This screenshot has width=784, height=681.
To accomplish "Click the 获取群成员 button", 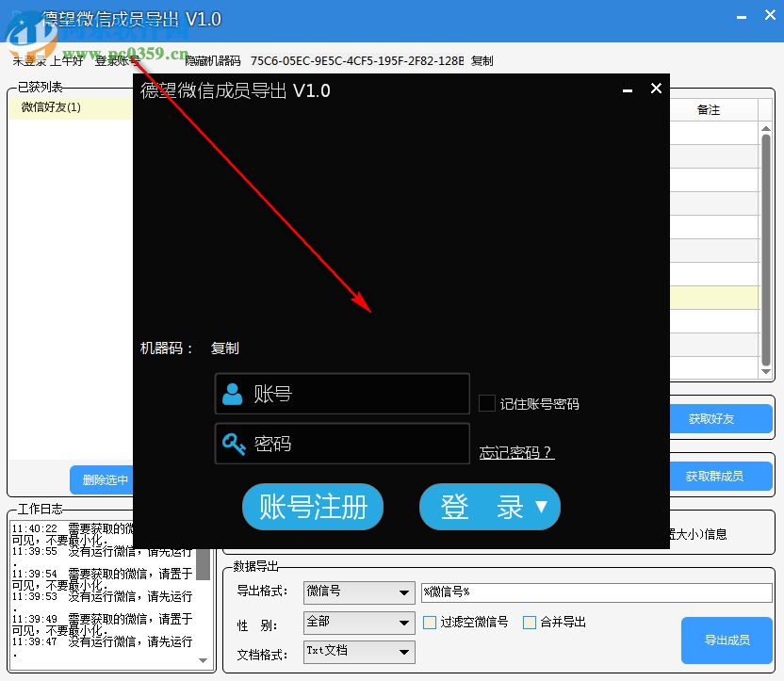I will coord(722,476).
